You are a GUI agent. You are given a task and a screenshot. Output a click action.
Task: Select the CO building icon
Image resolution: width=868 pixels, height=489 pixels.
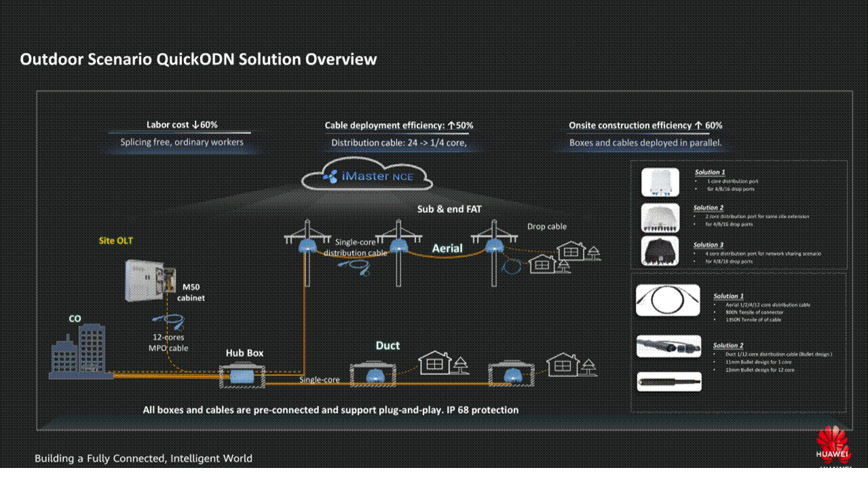coord(80,350)
